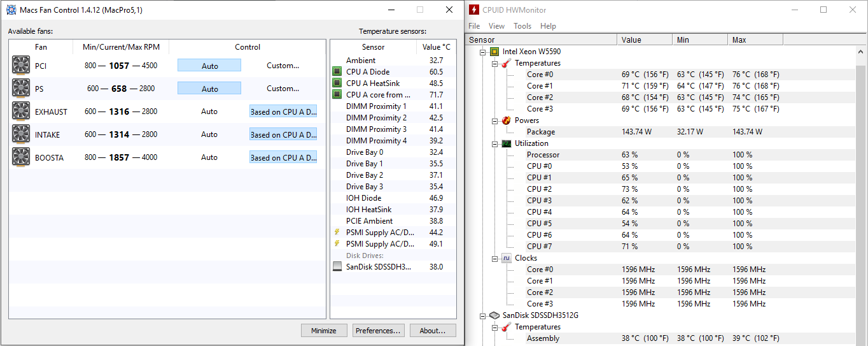This screenshot has width=868, height=346.
Task: Click the Sensor column header in Macs Fan Control
Action: tap(374, 47)
